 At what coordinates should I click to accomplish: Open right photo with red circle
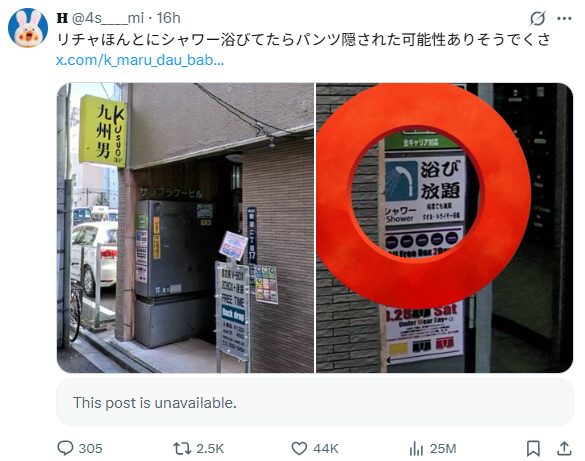pos(445,228)
